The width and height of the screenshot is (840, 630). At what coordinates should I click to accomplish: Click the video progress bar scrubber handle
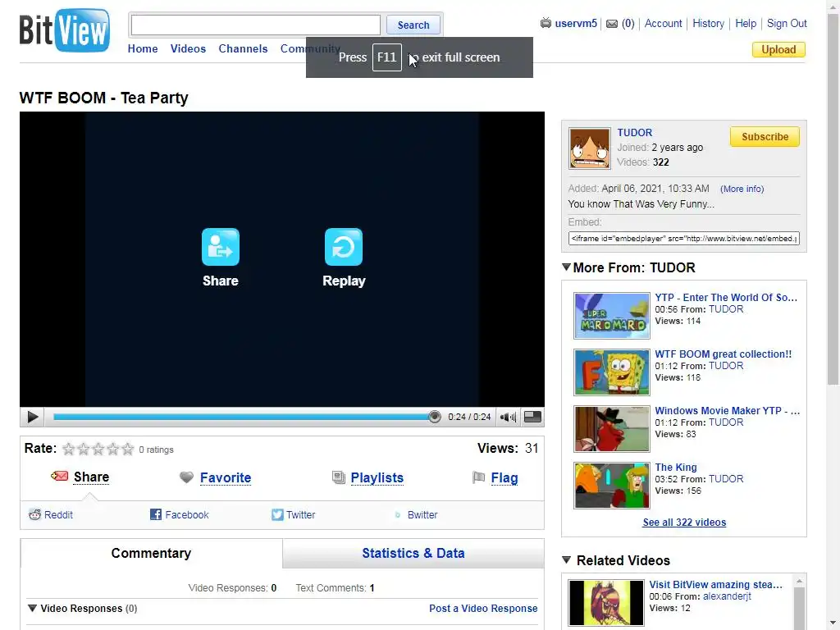tap(435, 417)
